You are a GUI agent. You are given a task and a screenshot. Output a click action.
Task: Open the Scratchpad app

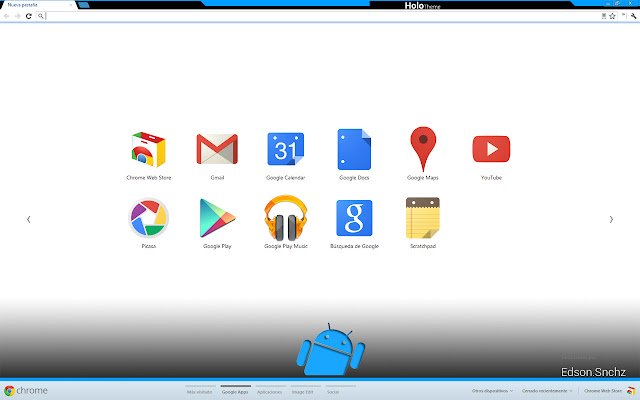pyautogui.click(x=423, y=218)
